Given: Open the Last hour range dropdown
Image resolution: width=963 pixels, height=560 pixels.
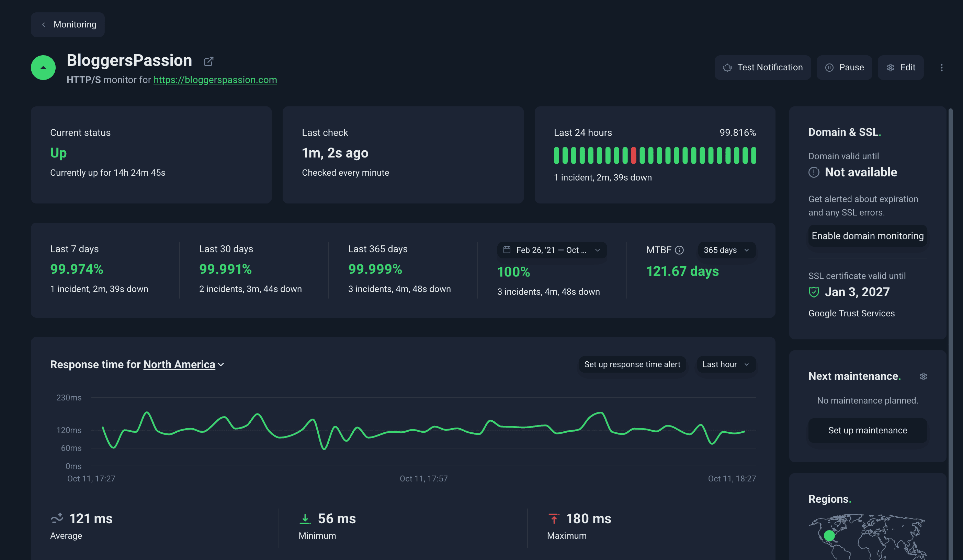Looking at the screenshot, I should (x=726, y=364).
